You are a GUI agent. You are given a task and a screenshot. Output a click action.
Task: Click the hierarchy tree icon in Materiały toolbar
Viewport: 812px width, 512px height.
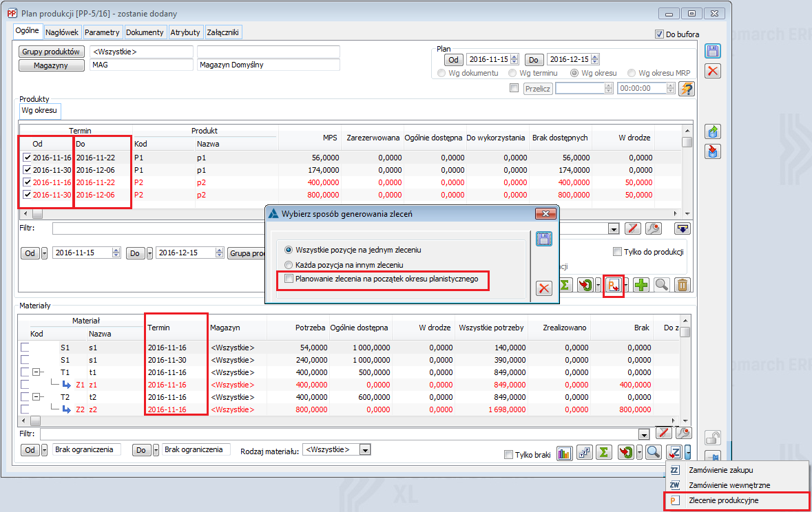[584, 453]
